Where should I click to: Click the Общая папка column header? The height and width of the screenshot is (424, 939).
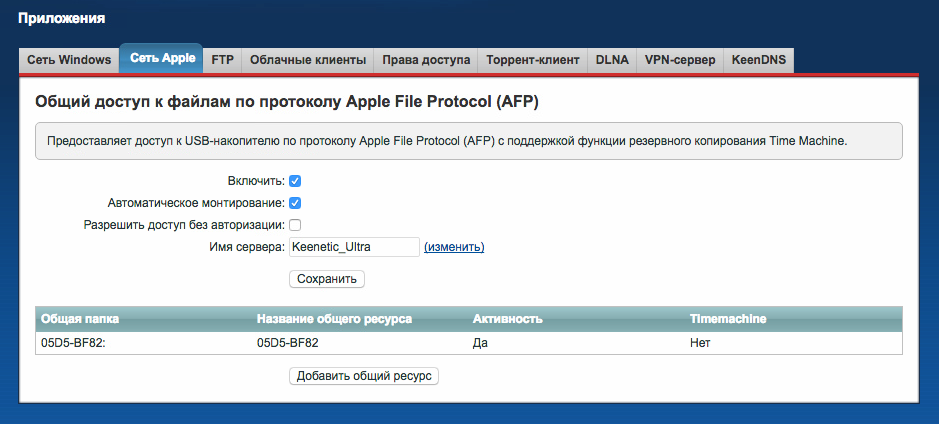pos(80,319)
